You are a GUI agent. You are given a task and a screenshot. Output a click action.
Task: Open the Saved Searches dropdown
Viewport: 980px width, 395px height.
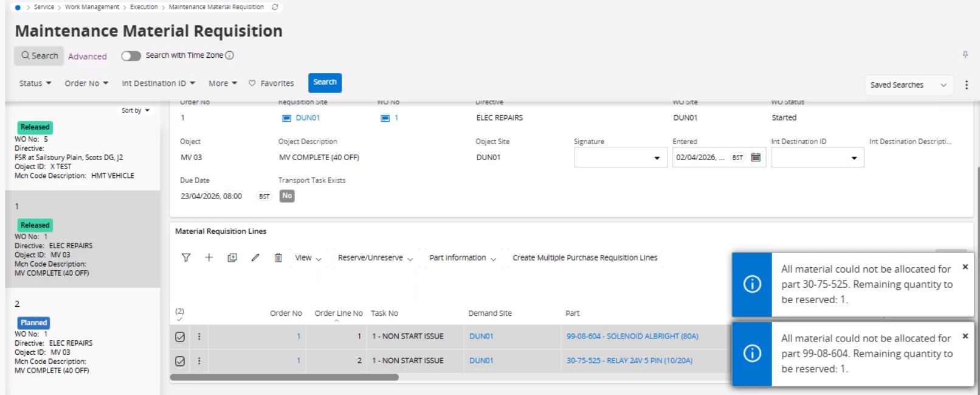pos(908,85)
